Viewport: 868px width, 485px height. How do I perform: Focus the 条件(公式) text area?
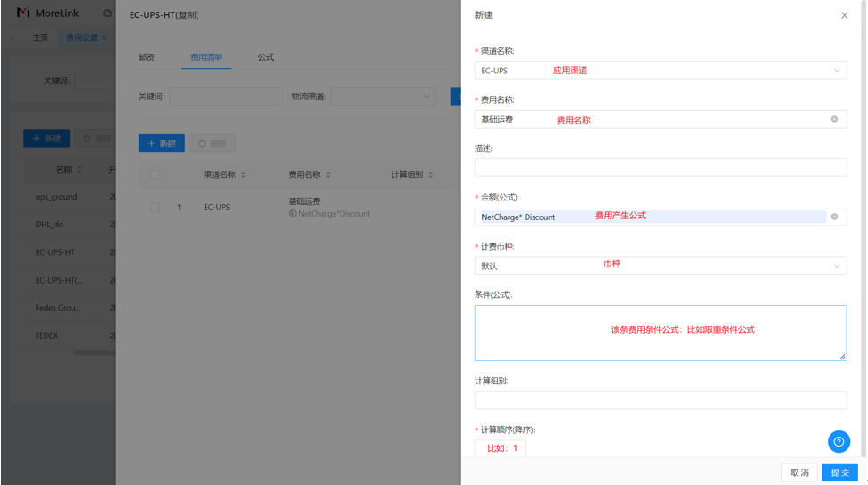coord(660,333)
